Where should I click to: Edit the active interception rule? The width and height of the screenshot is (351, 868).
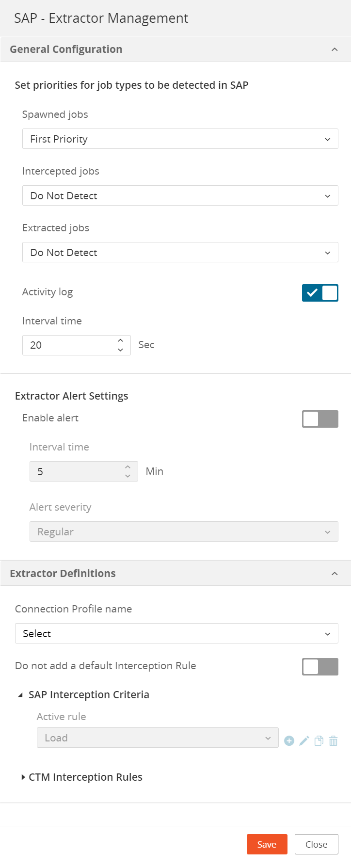(303, 740)
